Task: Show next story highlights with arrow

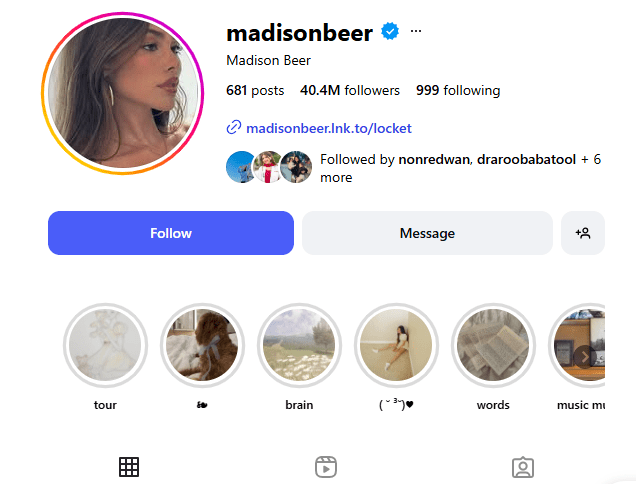Action: [x=584, y=357]
